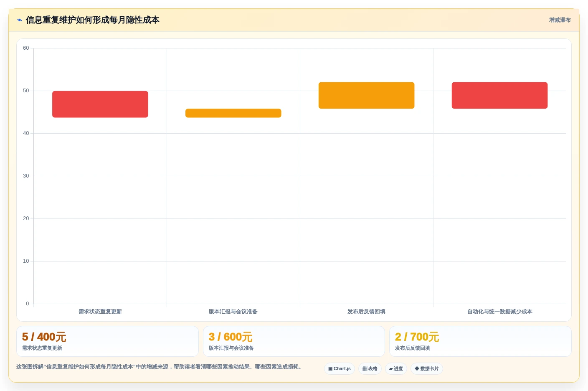This screenshot has width=588, height=391.
Task: Click the x-axis label 发布后反馈回填
Action: click(x=367, y=312)
